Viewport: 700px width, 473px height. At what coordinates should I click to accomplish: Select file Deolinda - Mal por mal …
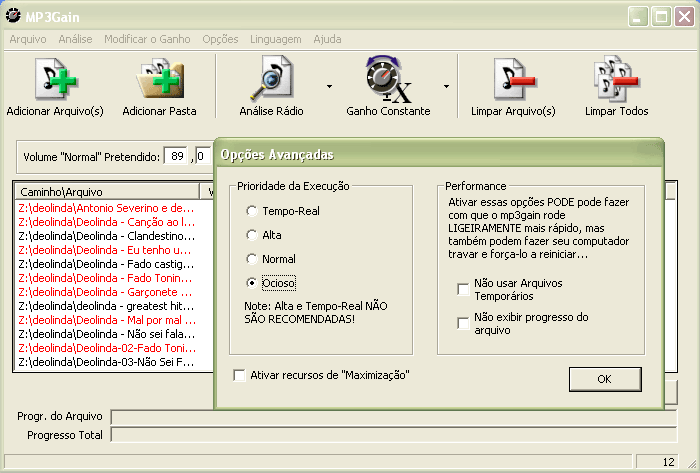[107, 320]
